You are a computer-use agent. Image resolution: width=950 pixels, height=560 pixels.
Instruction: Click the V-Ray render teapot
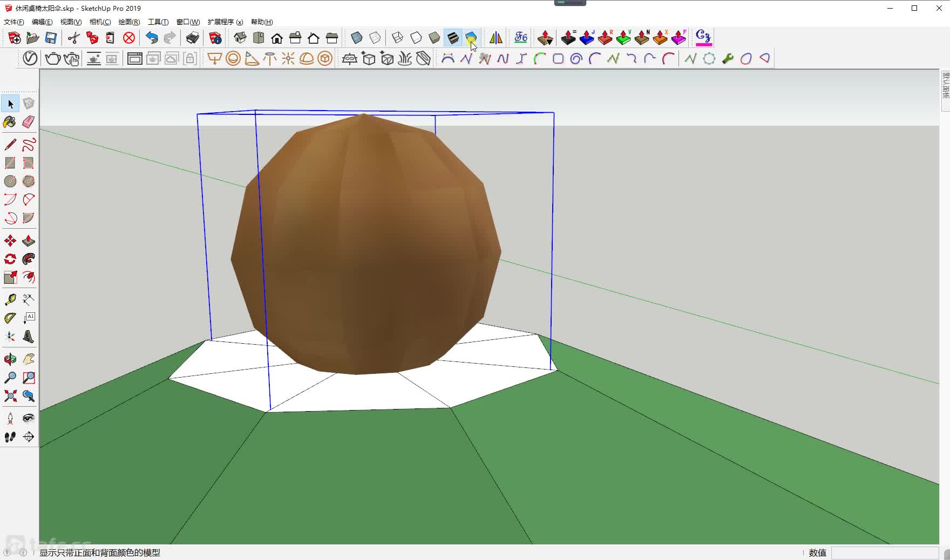53,58
